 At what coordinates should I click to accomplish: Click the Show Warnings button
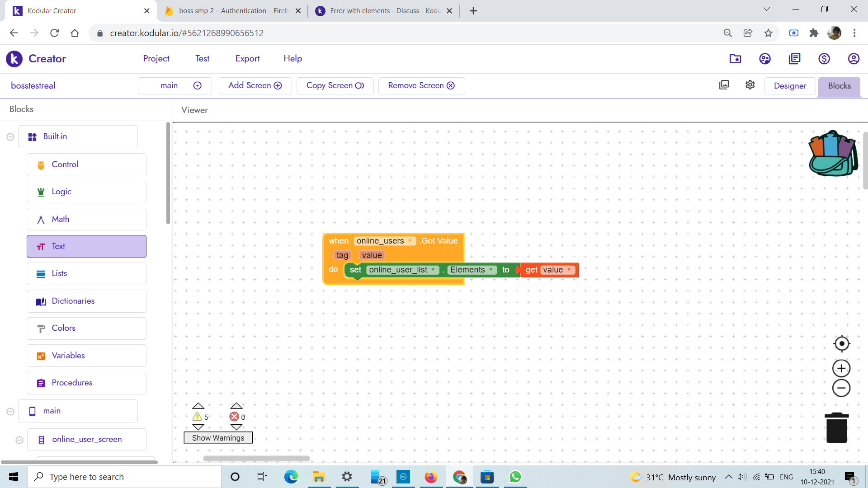tap(218, 438)
